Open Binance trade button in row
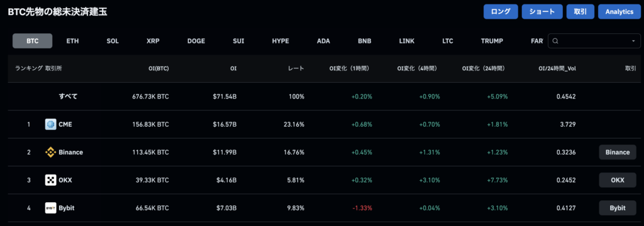This screenshot has height=226, width=644. click(618, 152)
